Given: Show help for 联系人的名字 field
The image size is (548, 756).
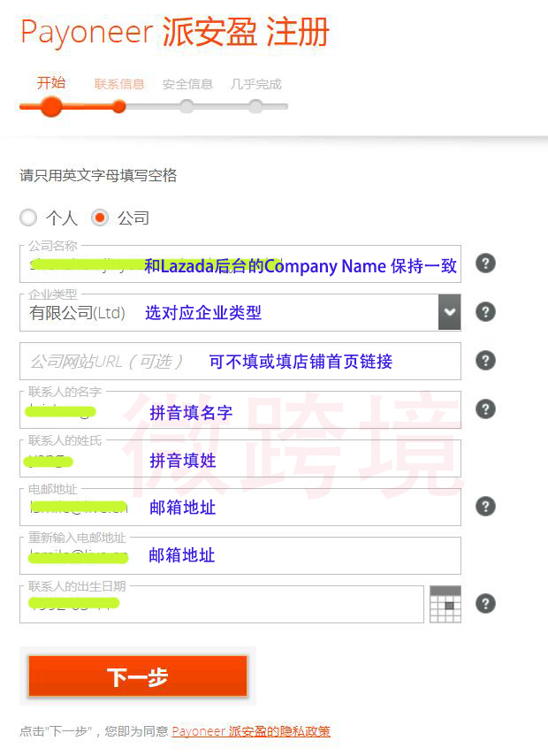Looking at the screenshot, I should (x=484, y=409).
